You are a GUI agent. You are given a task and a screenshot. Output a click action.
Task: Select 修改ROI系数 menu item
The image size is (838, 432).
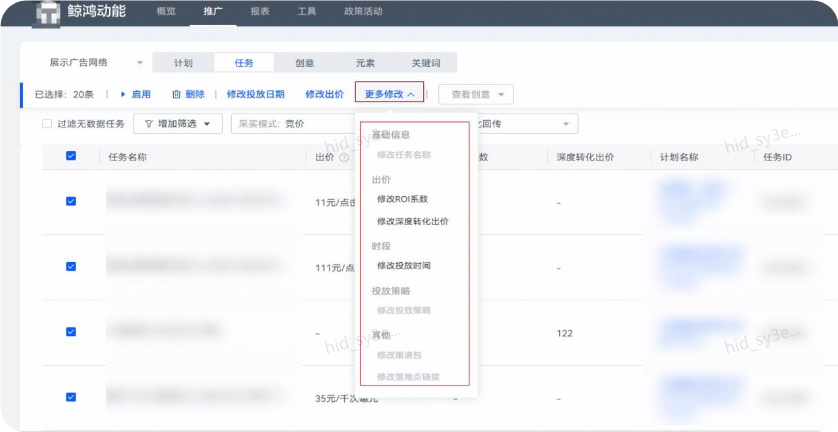point(402,199)
